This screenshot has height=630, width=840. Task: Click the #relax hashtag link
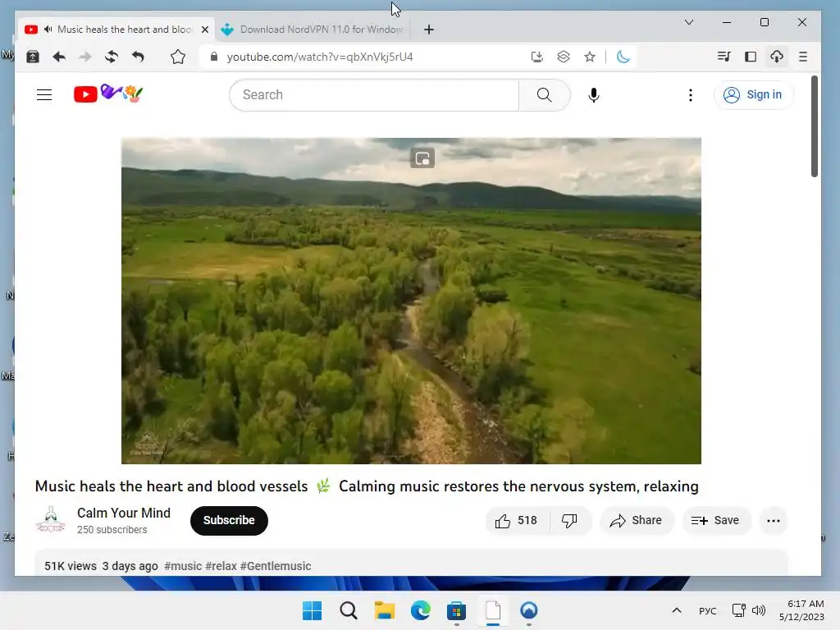[x=221, y=566]
